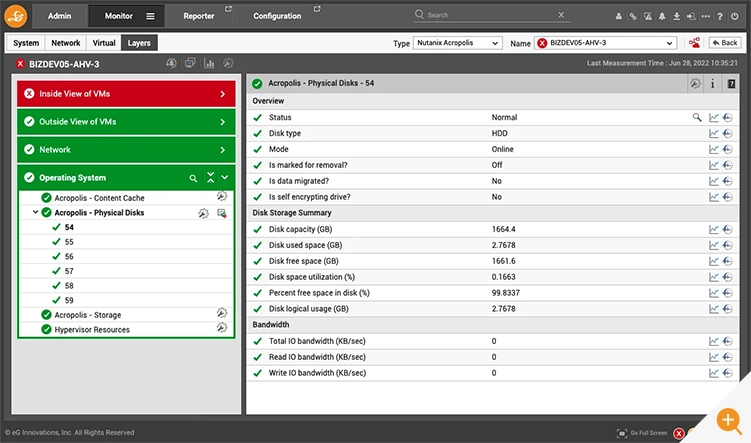
Task: Switch to the Virtual tab
Action: [104, 43]
